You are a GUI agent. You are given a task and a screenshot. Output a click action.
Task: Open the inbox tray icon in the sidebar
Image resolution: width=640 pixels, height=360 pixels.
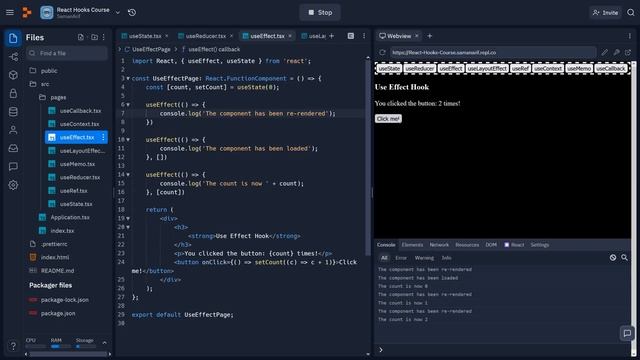pyautogui.click(x=13, y=149)
